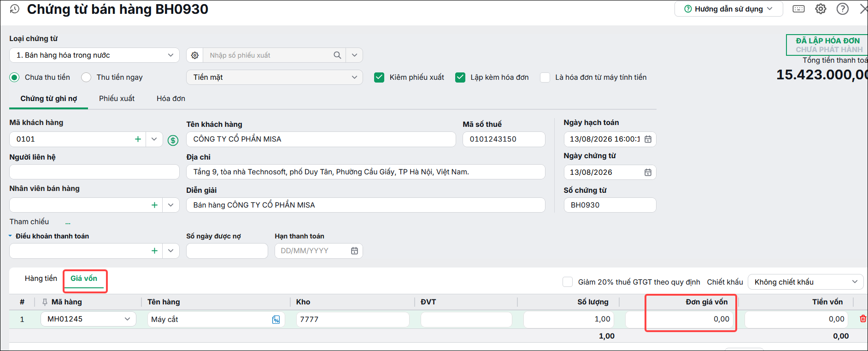Click gear icon beside phiếu xuất search

click(195, 55)
